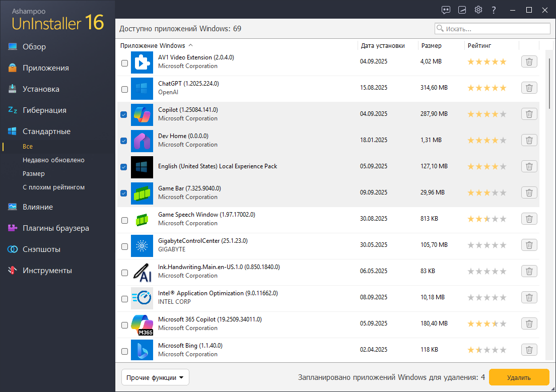Select the Все subcategory
This screenshot has height=392, width=556.
pos(28,147)
